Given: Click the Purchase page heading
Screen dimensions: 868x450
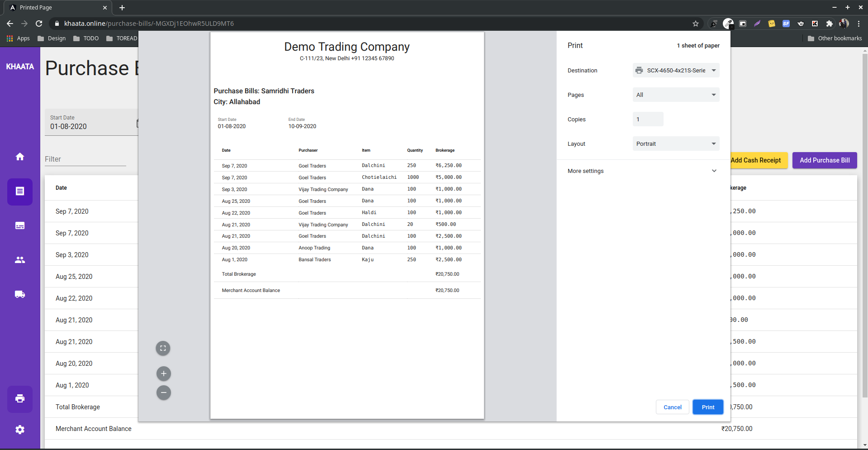Looking at the screenshot, I should point(92,68).
